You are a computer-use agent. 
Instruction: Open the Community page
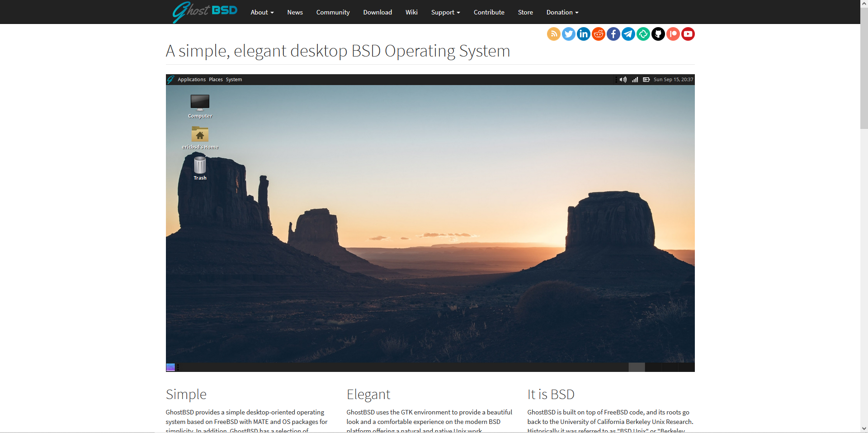coord(333,12)
